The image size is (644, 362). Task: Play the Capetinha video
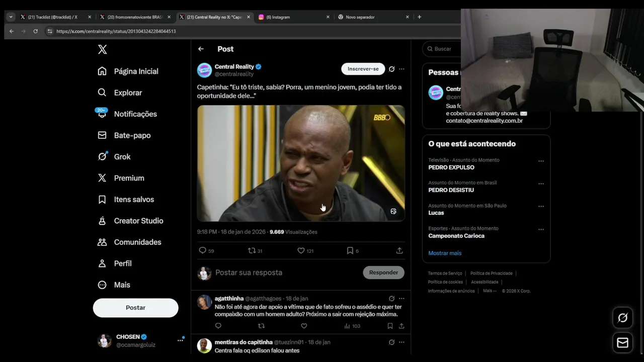point(301,163)
